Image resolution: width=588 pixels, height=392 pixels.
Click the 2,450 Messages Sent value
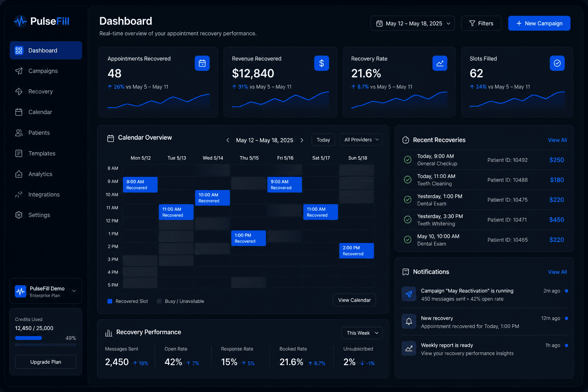(x=117, y=362)
